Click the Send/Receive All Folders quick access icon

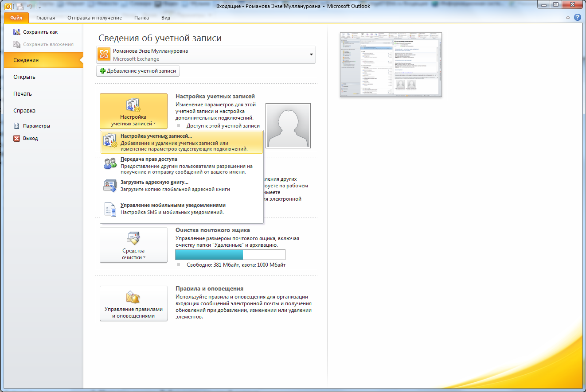point(20,7)
